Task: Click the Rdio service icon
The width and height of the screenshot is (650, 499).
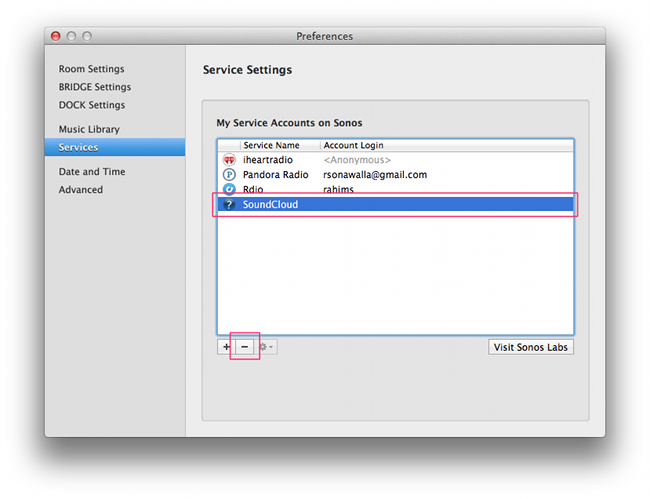Action: (x=229, y=189)
